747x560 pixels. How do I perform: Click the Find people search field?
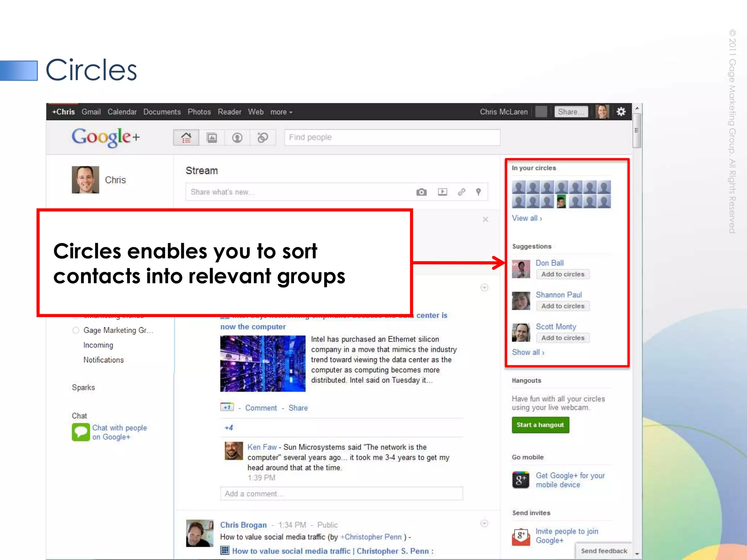click(392, 137)
